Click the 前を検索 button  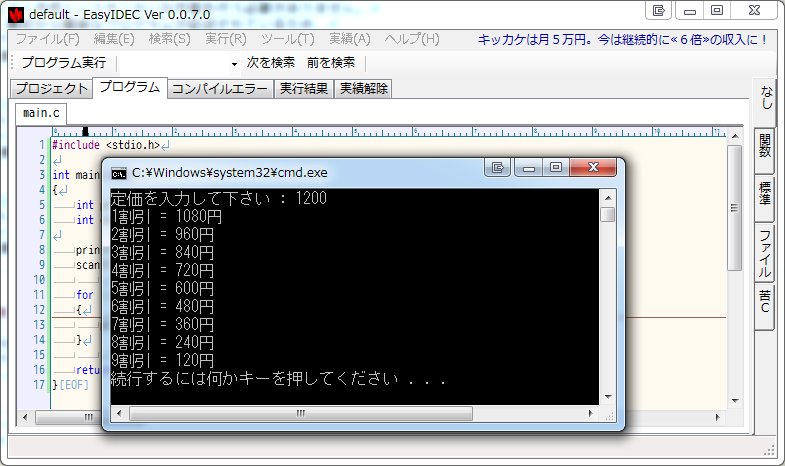pyautogui.click(x=331, y=63)
